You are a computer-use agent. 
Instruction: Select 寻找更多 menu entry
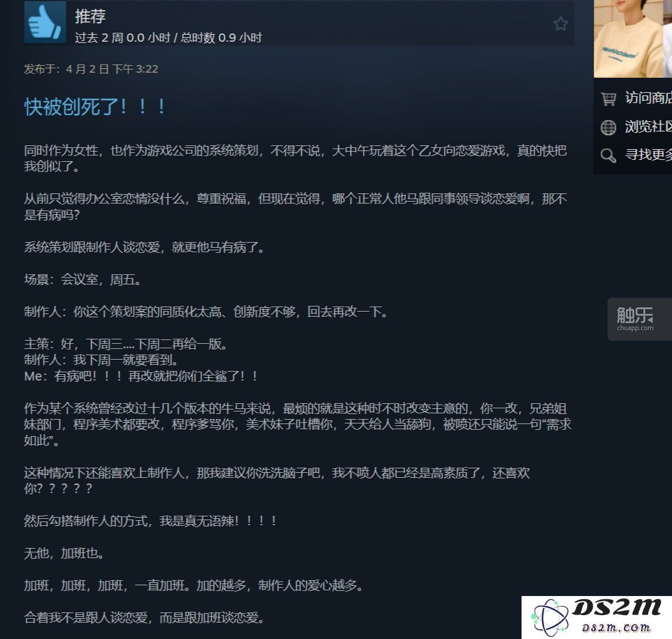tap(648, 155)
